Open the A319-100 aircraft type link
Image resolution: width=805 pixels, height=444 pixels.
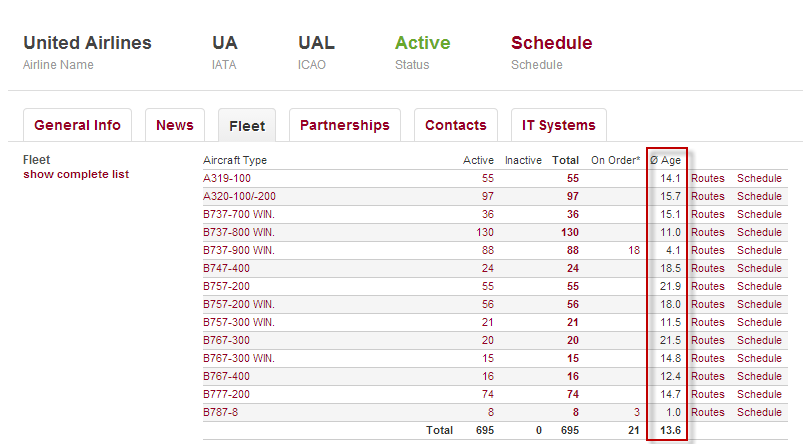click(226, 178)
